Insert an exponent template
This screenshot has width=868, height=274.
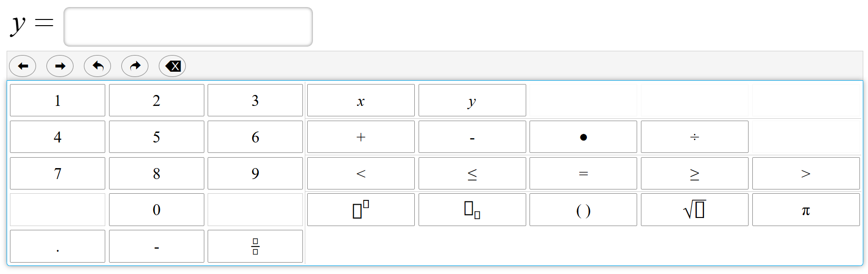tap(361, 209)
